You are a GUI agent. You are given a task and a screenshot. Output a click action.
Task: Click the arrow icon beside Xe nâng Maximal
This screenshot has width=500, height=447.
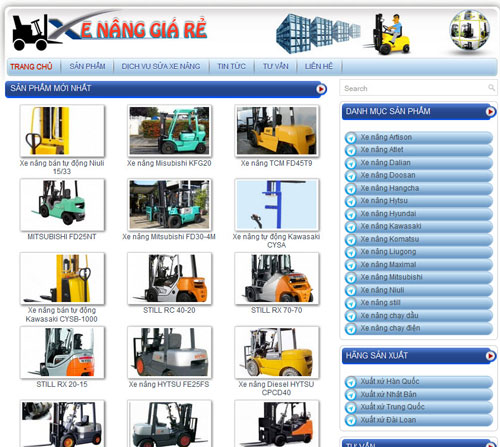(351, 265)
